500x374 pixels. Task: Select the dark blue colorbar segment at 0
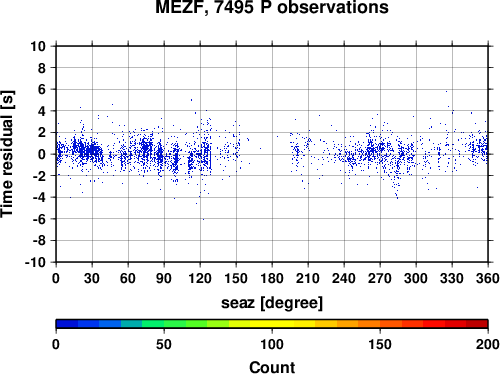click(67, 324)
